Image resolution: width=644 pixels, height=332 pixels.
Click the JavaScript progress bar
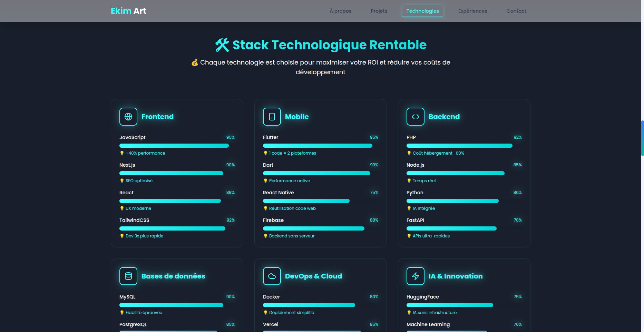(x=174, y=146)
